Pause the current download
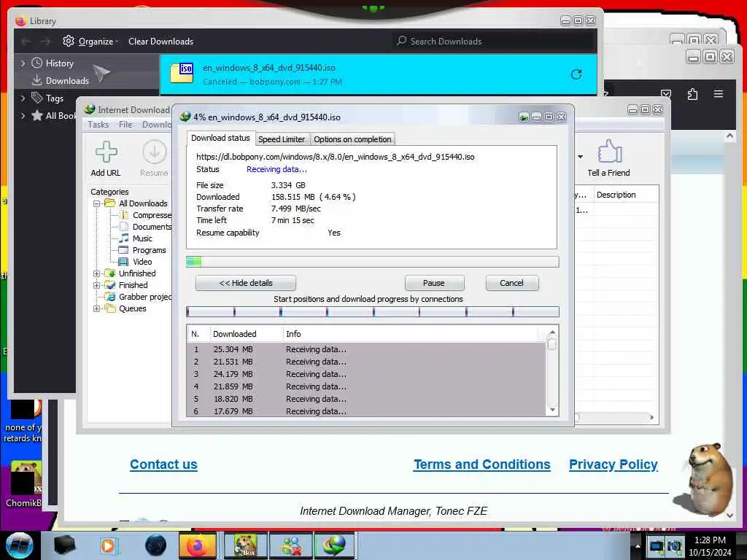 tap(434, 283)
